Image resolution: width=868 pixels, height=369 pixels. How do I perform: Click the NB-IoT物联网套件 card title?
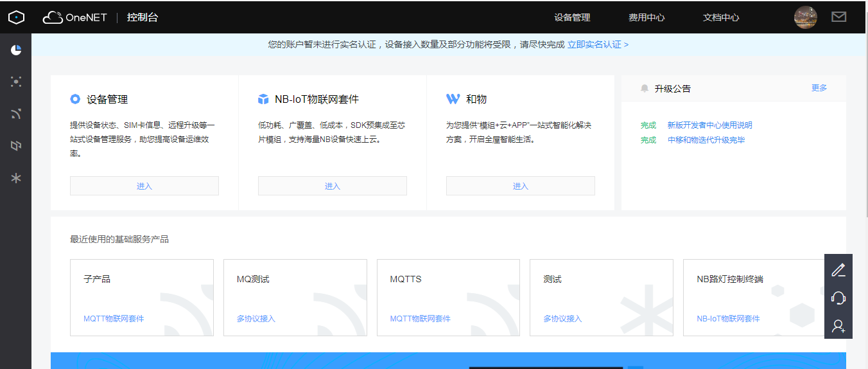pyautogui.click(x=317, y=99)
